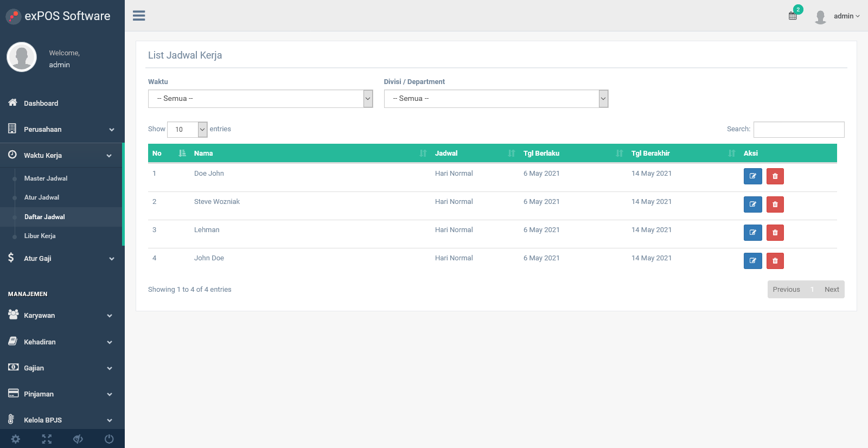Screen dimensions: 868x448
Task: Open settings gear in sidebar footer
Action: point(16,439)
